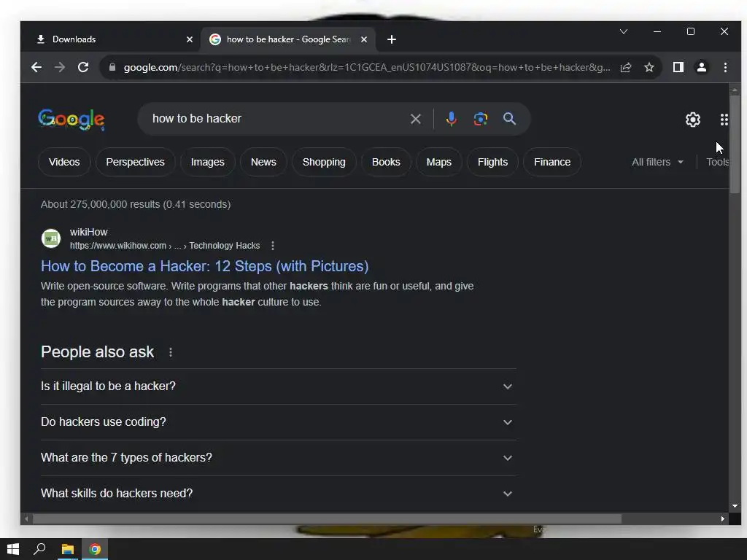The image size is (747, 560).
Task: Filter results by Videos
Action: pos(64,163)
